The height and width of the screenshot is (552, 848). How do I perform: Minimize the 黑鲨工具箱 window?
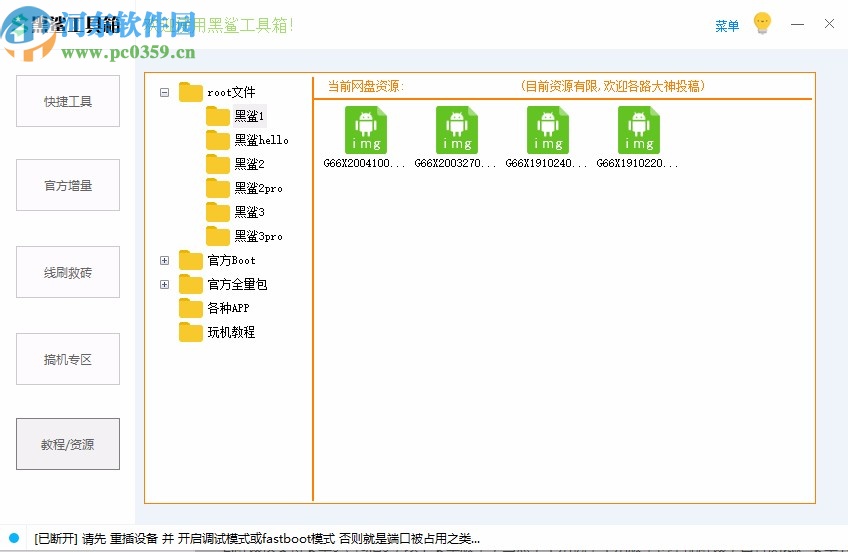[797, 24]
